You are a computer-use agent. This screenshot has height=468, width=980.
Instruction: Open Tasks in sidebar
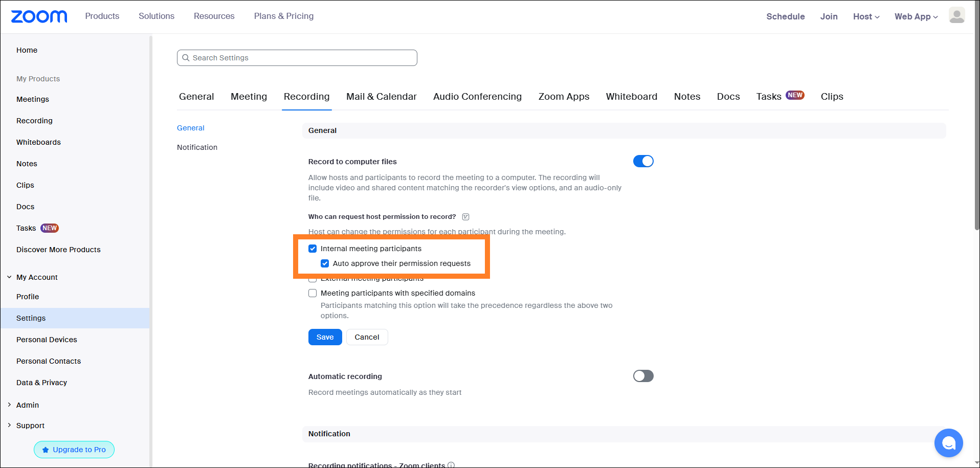(x=26, y=228)
